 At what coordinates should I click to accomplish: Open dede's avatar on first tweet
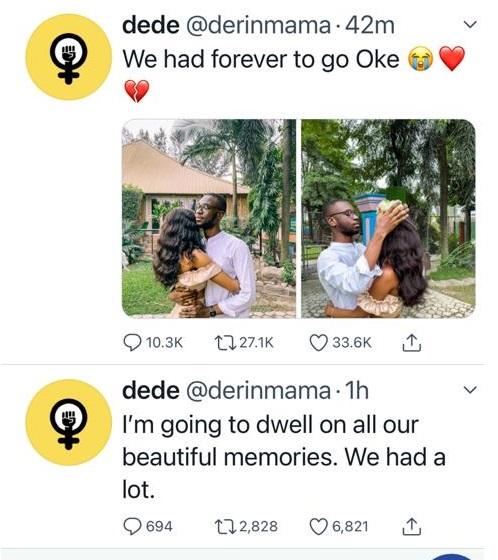69,57
